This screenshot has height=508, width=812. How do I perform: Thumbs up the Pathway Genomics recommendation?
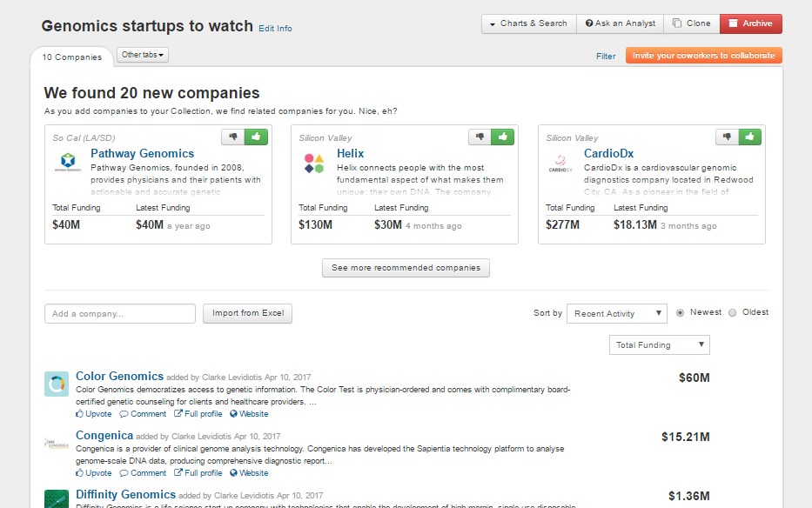(257, 137)
